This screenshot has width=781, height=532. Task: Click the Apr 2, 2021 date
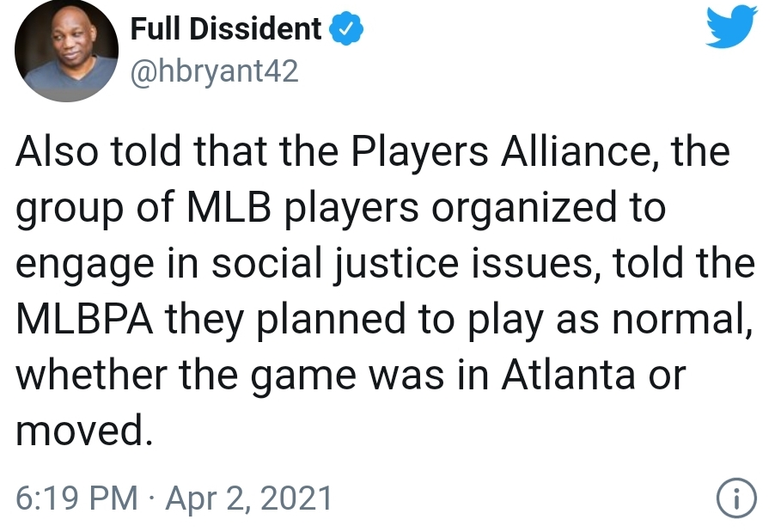click(248, 498)
